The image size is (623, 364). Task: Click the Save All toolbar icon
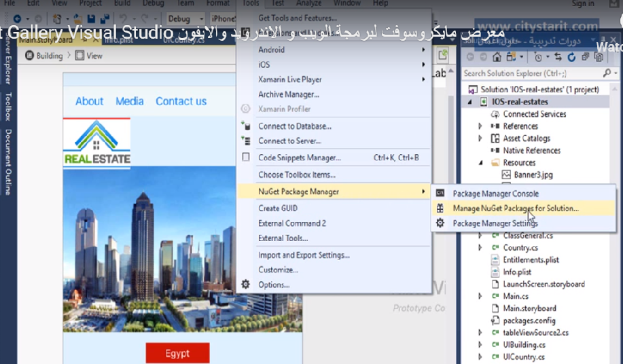[105, 18]
